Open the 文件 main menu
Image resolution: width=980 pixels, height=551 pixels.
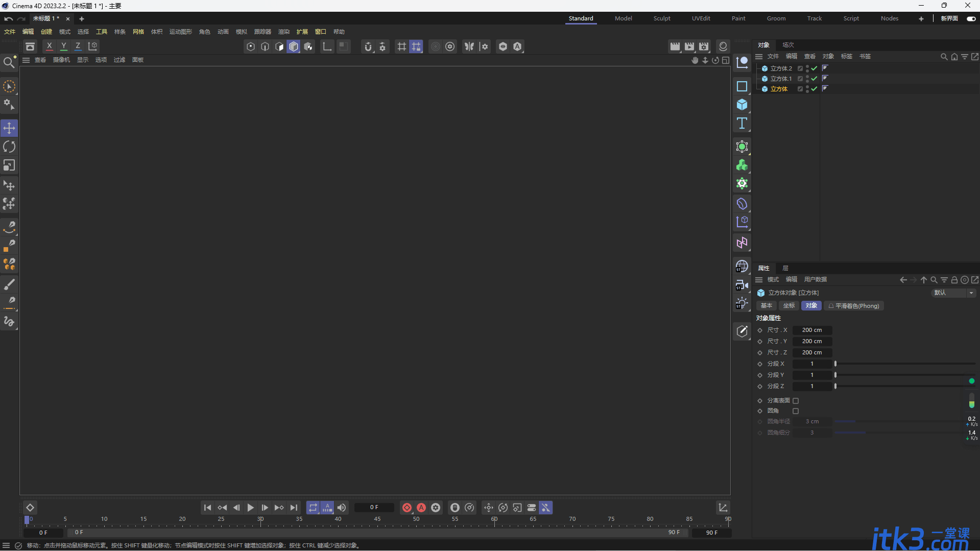click(10, 32)
